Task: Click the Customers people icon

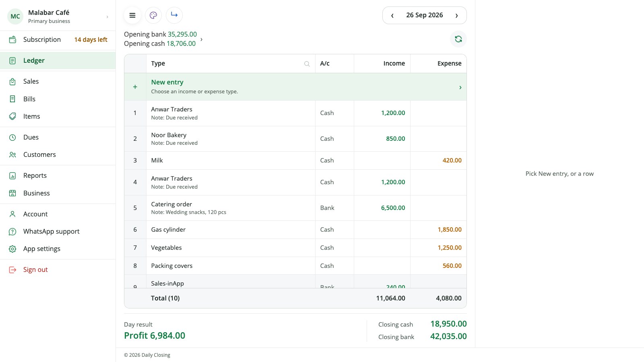Action: click(12, 154)
